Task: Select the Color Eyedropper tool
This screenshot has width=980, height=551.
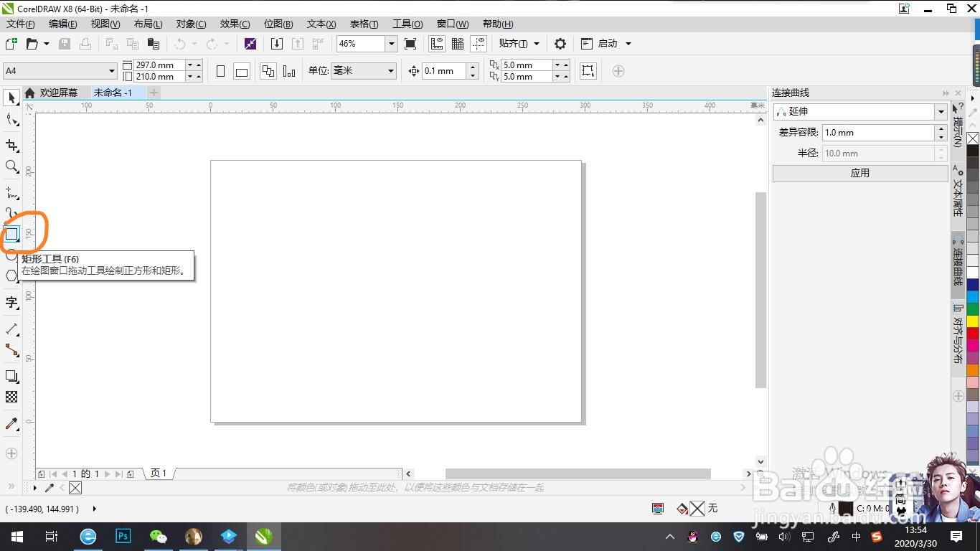Action: coord(11,424)
